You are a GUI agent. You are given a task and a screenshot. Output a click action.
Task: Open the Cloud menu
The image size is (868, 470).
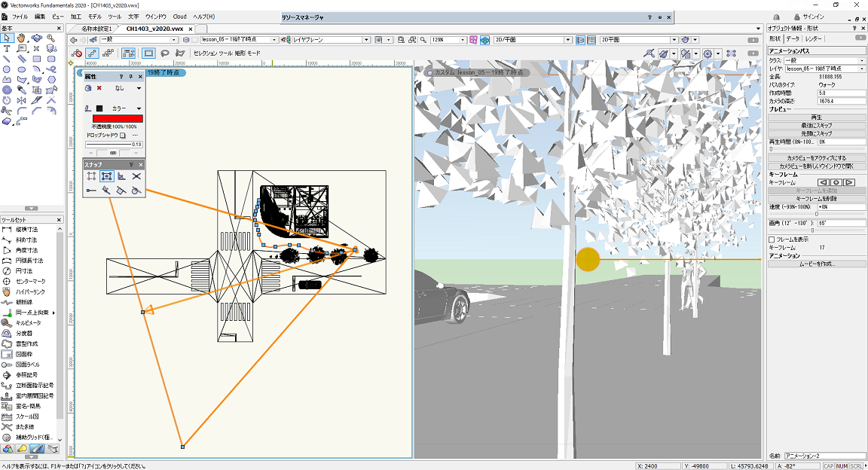click(180, 17)
